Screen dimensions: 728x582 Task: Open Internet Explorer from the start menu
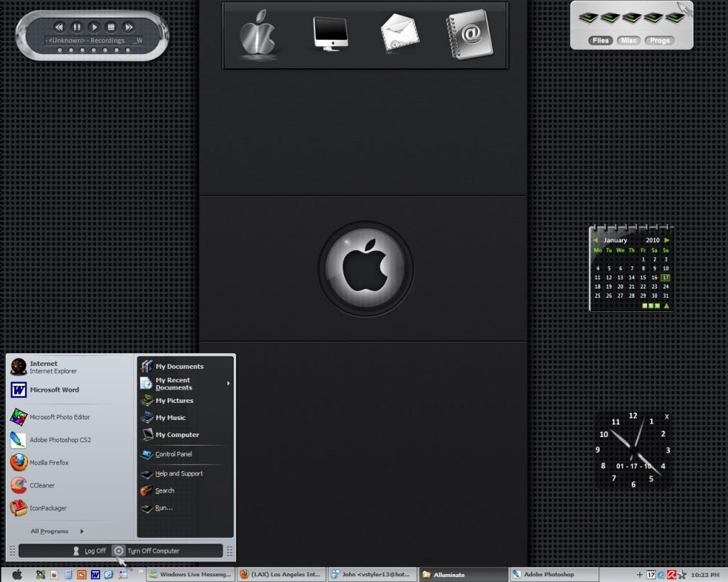(x=70, y=367)
